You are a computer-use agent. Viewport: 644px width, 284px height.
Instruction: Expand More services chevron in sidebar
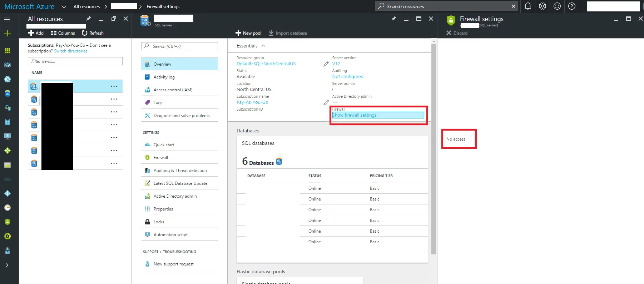click(x=7, y=265)
